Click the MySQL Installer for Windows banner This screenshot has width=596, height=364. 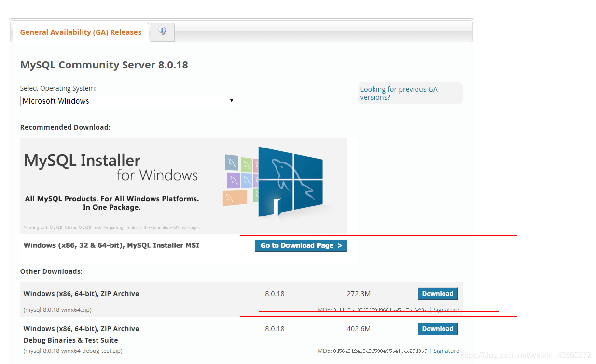coord(183,186)
